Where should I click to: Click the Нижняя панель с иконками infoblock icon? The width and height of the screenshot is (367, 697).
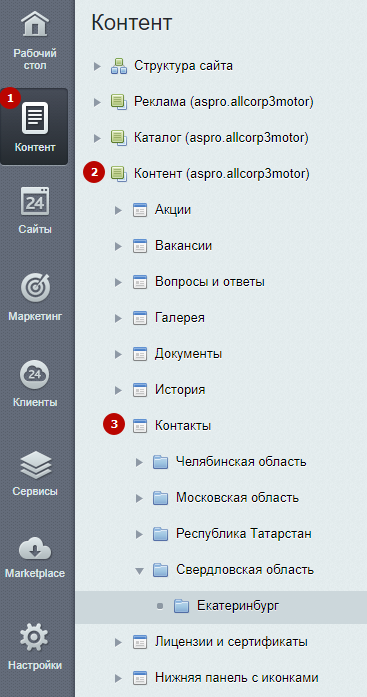pos(140,678)
